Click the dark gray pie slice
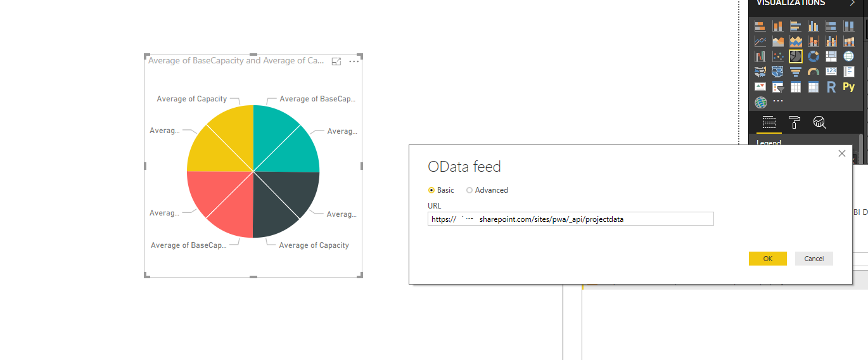The height and width of the screenshot is (360, 868). pos(283,202)
